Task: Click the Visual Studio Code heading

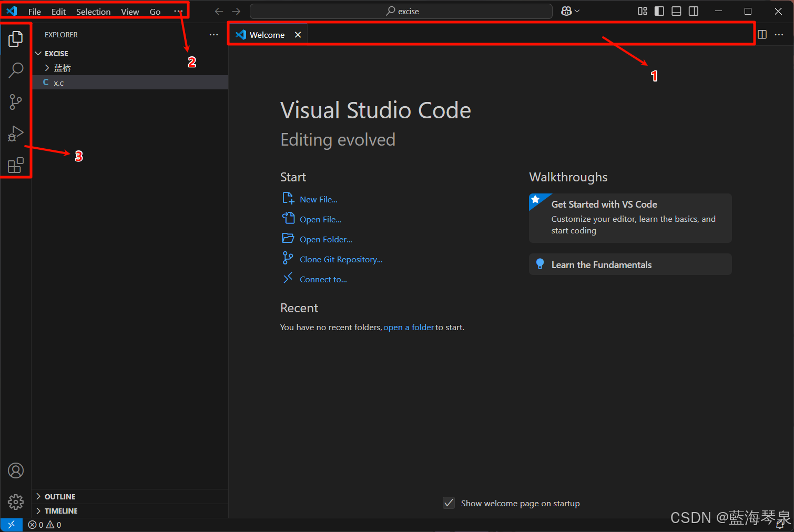Action: [x=375, y=110]
